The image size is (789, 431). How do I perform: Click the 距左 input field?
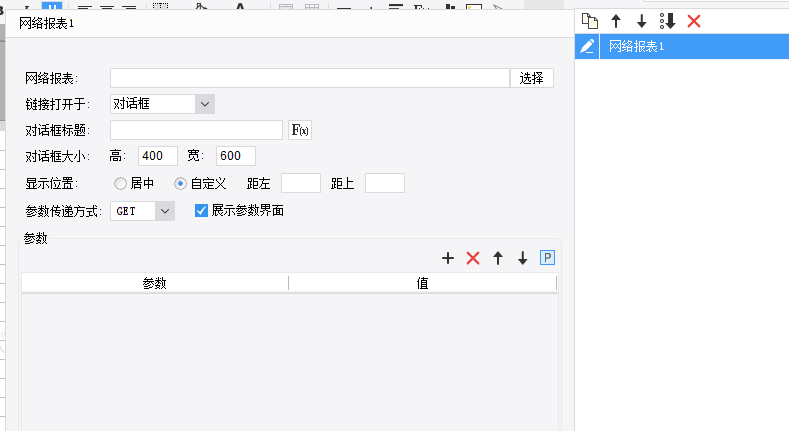click(x=301, y=183)
